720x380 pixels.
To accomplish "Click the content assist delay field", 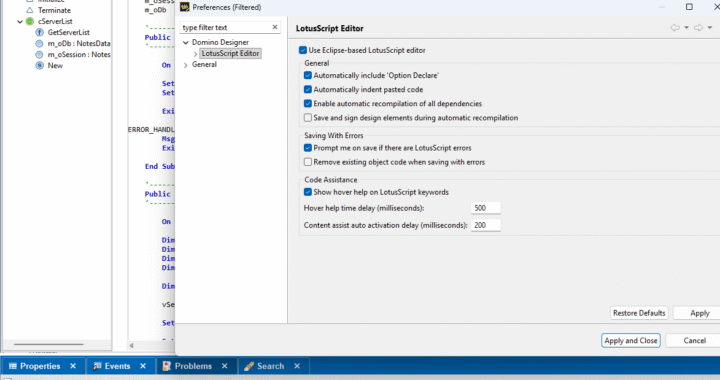I will pos(486,225).
